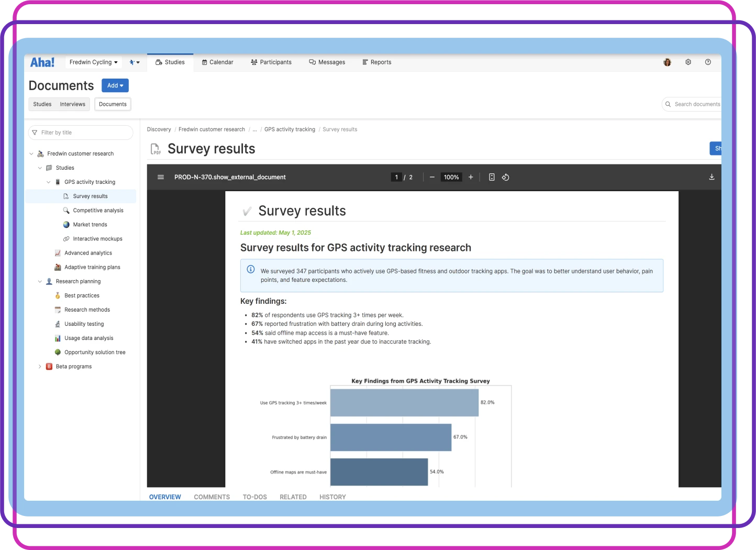Click Fredwin customer research breadcrumb link

coord(212,129)
